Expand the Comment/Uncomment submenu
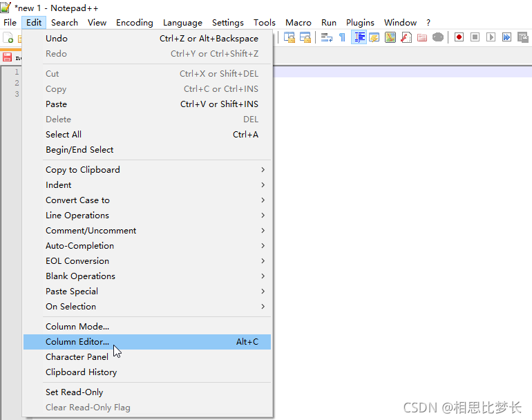 tap(147, 231)
